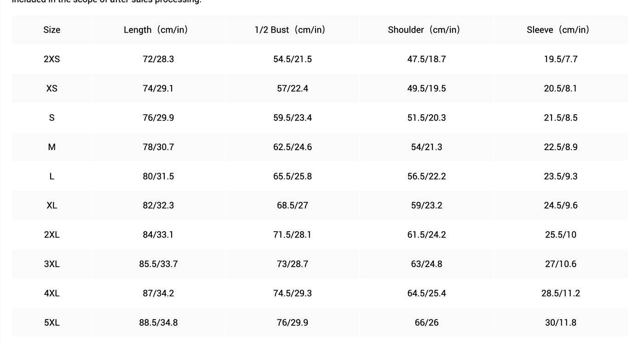Image resolution: width=644 pixels, height=345 pixels.
Task: Select the 5XL size row label
Action: click(52, 322)
